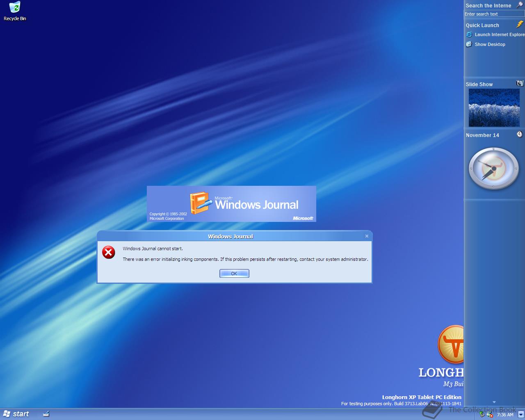Click the Slide Show camera icon
This screenshot has height=420, width=525.
(520, 83)
